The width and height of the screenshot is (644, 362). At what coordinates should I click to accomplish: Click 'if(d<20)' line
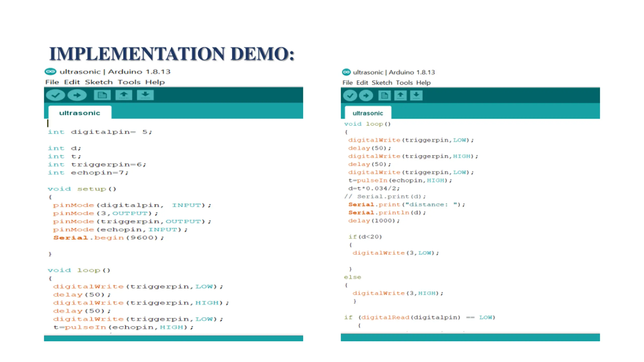[365, 237]
